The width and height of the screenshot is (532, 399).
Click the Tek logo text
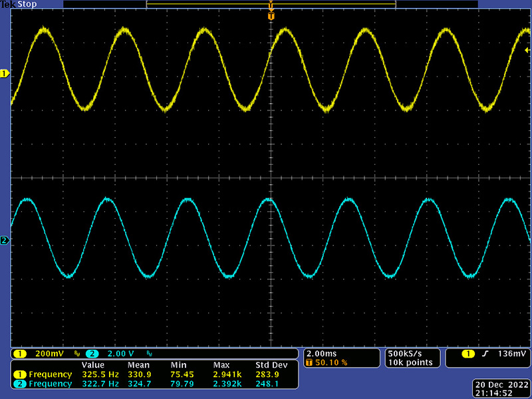click(8, 4)
